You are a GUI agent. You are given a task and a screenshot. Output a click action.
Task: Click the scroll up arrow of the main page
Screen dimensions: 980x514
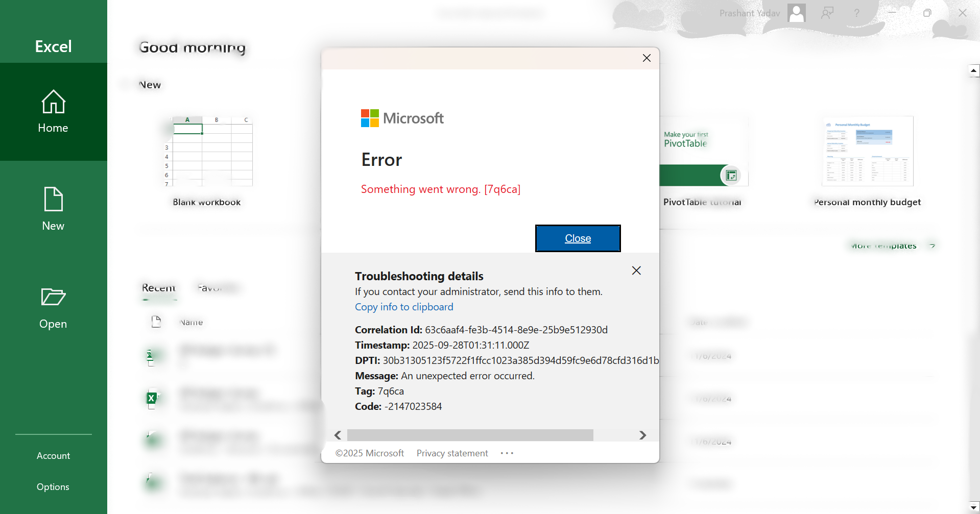pyautogui.click(x=974, y=70)
